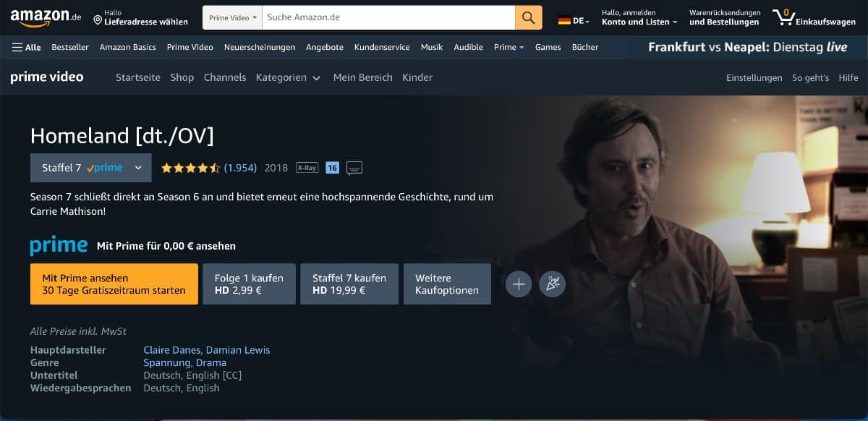This screenshot has width=868, height=421.
Task: Open Hilfe link
Action: point(848,77)
